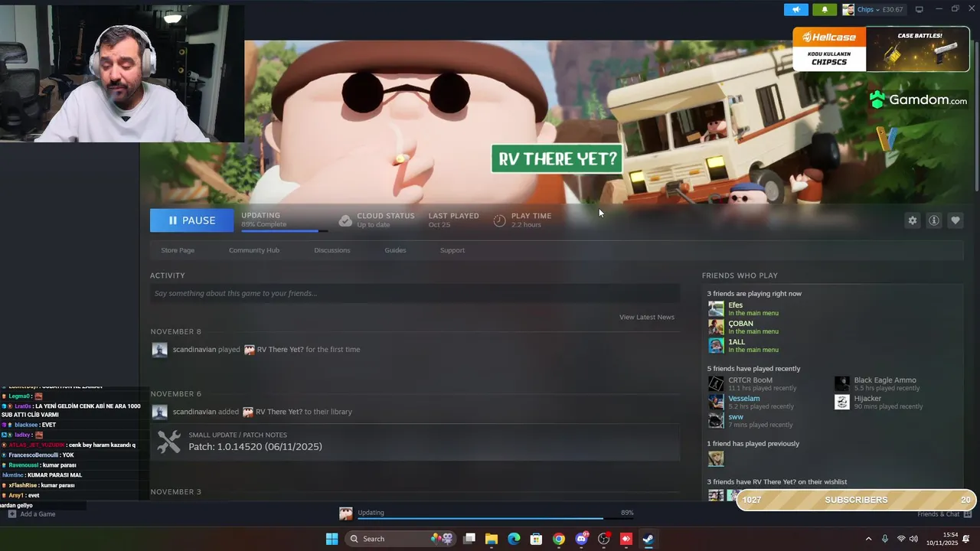Screen dimensions: 980x551
Task: Click the play time clock icon
Action: (499, 220)
